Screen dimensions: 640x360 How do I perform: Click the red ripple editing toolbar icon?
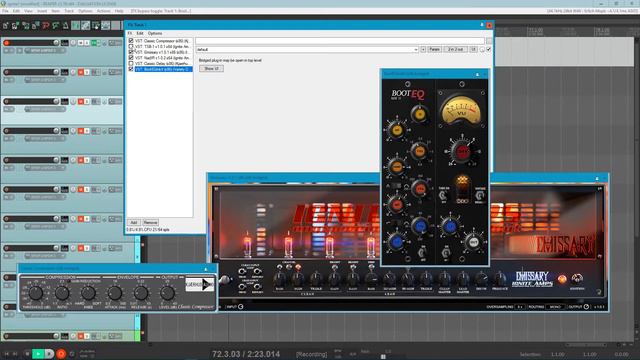46,26
